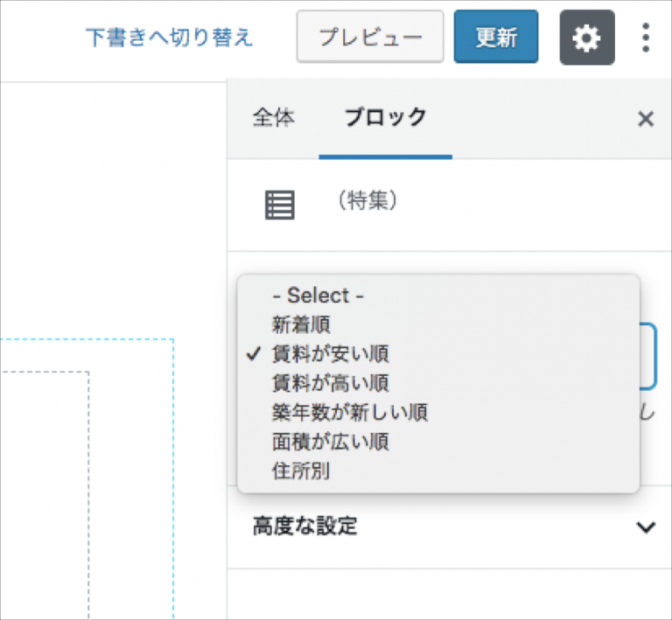The height and width of the screenshot is (620, 672).
Task: Choose 新着順 in the dropdown list
Action: point(438,324)
